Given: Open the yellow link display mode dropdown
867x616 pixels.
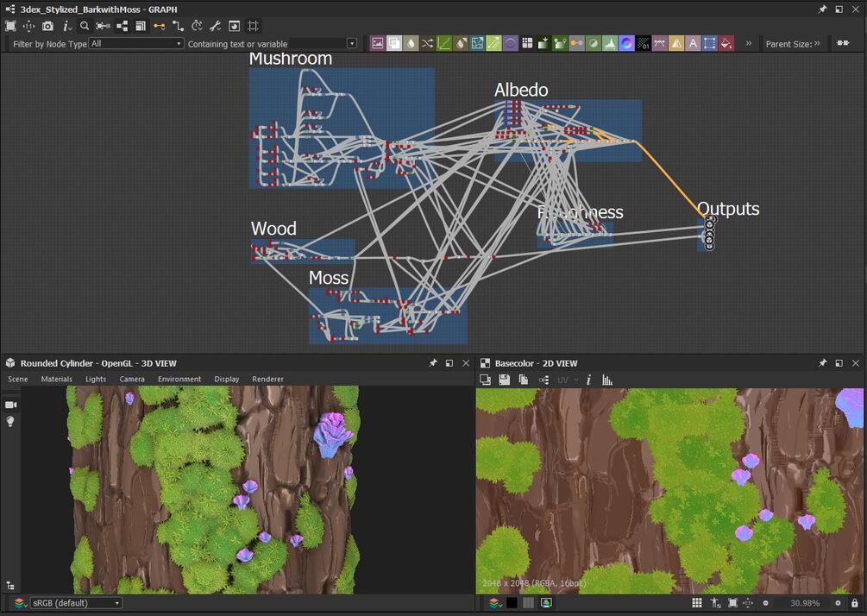Looking at the screenshot, I should tap(160, 26).
